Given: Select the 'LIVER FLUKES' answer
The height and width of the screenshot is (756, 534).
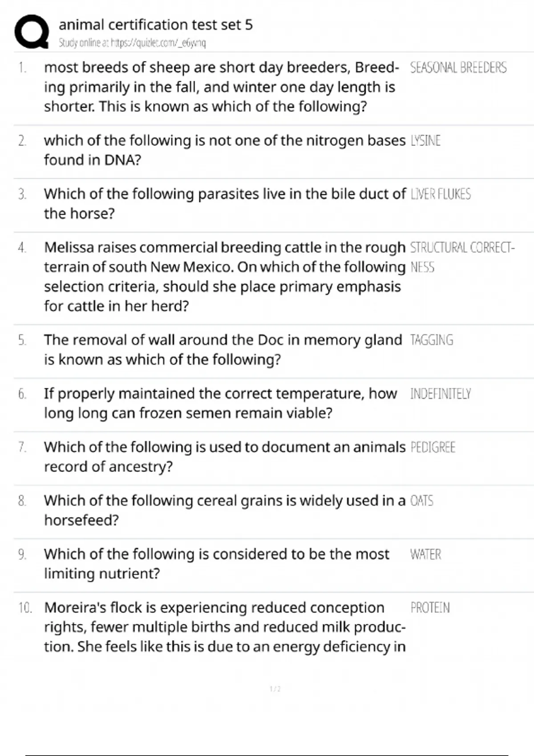Looking at the screenshot, I should [x=440, y=194].
